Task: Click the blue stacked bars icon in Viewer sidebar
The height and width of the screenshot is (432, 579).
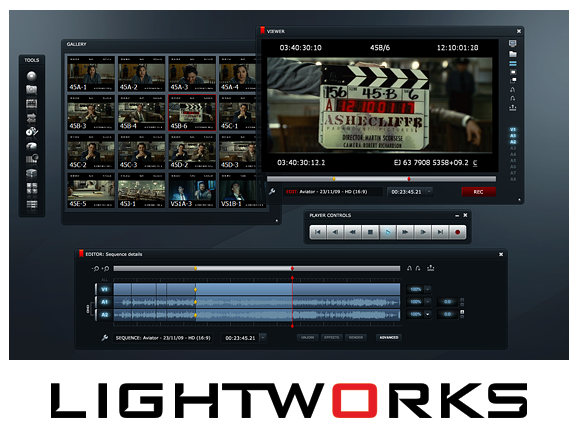Action: pos(513,64)
